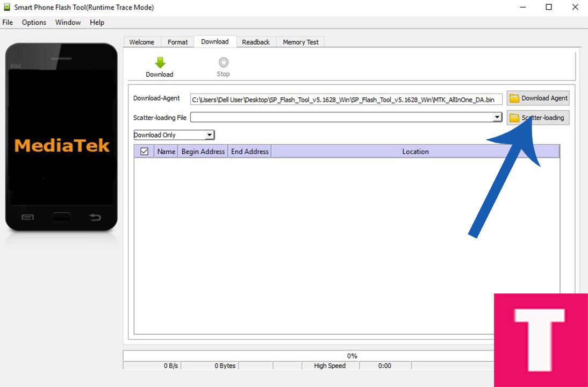
Task: Select the Download tab
Action: coord(215,41)
